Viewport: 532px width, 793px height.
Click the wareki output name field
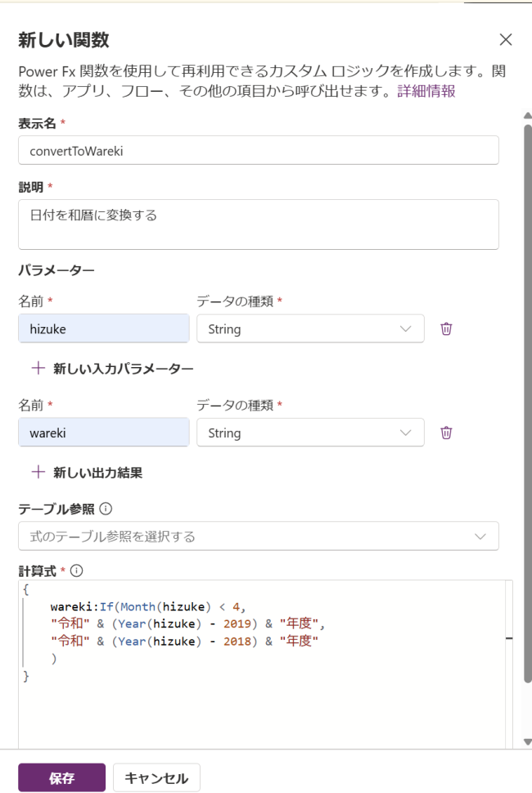104,433
